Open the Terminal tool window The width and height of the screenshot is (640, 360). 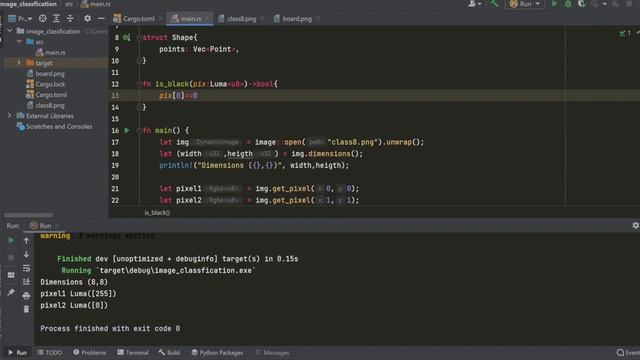tap(133, 352)
